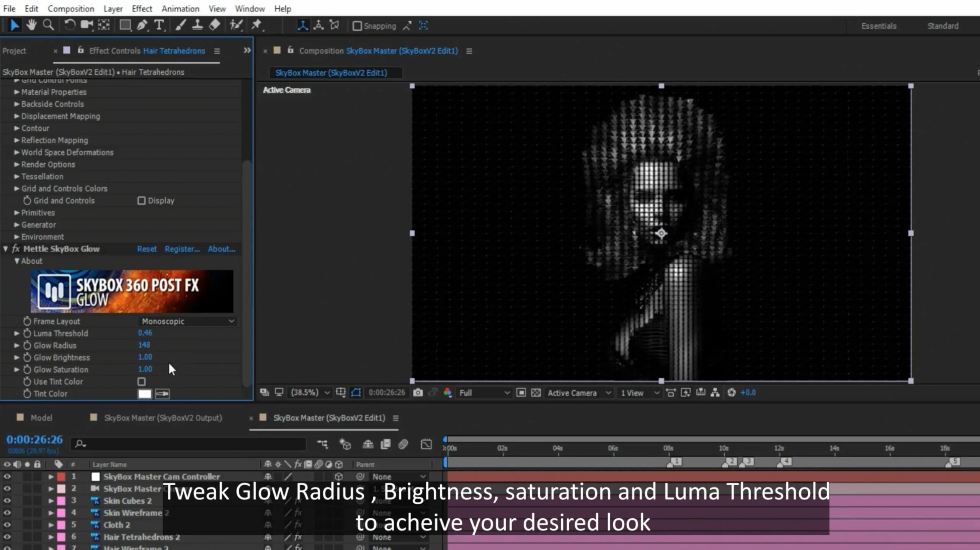Image resolution: width=980 pixels, height=550 pixels.
Task: Click the white Tint Color swatch
Action: pyautogui.click(x=145, y=394)
